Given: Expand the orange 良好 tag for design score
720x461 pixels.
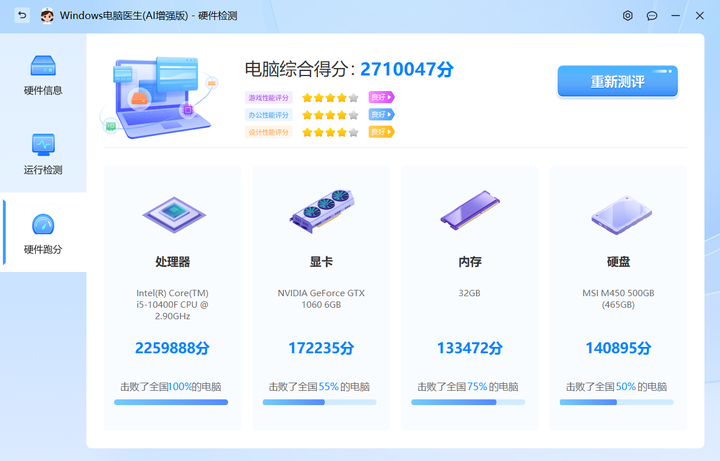Looking at the screenshot, I should 382,132.
